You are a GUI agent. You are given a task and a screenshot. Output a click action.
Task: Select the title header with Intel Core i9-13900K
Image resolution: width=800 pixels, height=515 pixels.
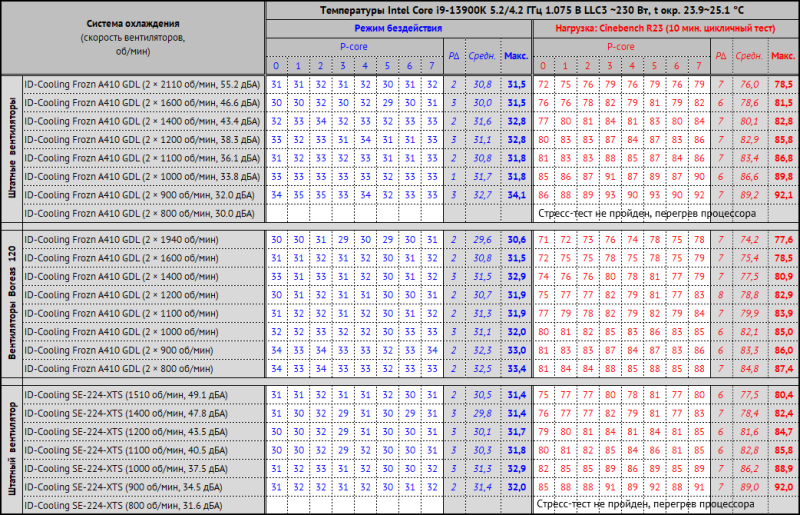click(532, 10)
